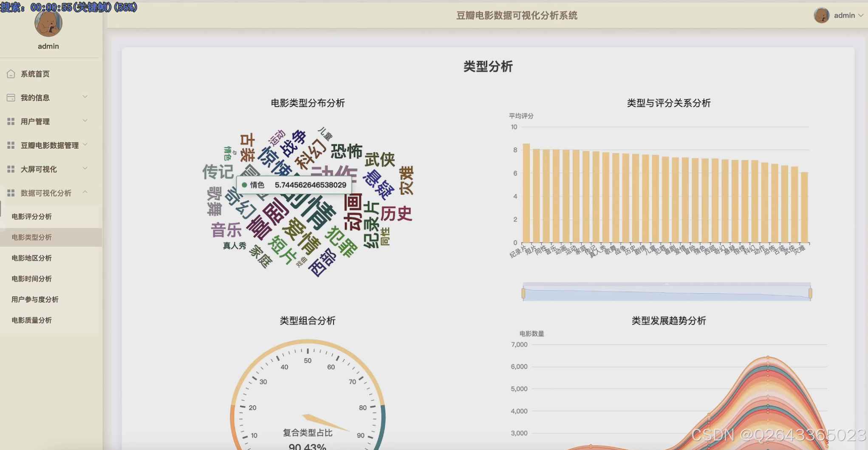Image resolution: width=868 pixels, height=450 pixels.
Task: Click the grid icon beside 用户管理
Action: (11, 122)
